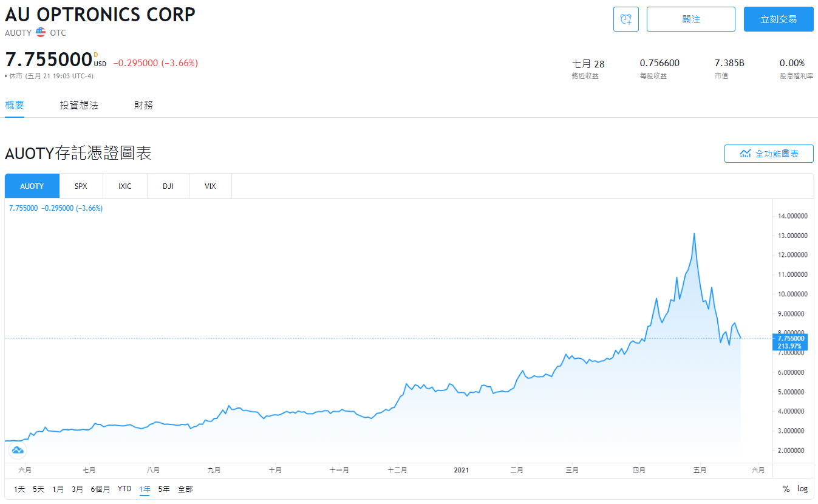The image size is (818, 504).
Task: Select the VIX chart tab
Action: (210, 186)
